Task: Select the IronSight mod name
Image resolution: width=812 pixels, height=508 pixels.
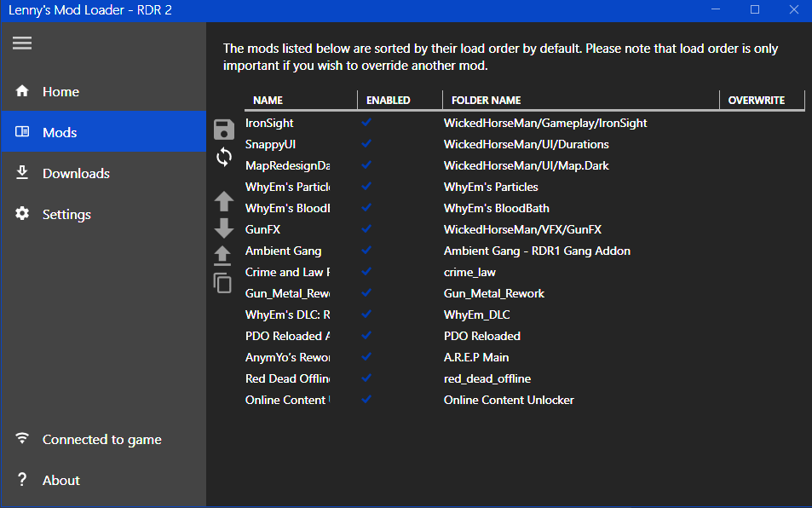Action: pos(269,124)
